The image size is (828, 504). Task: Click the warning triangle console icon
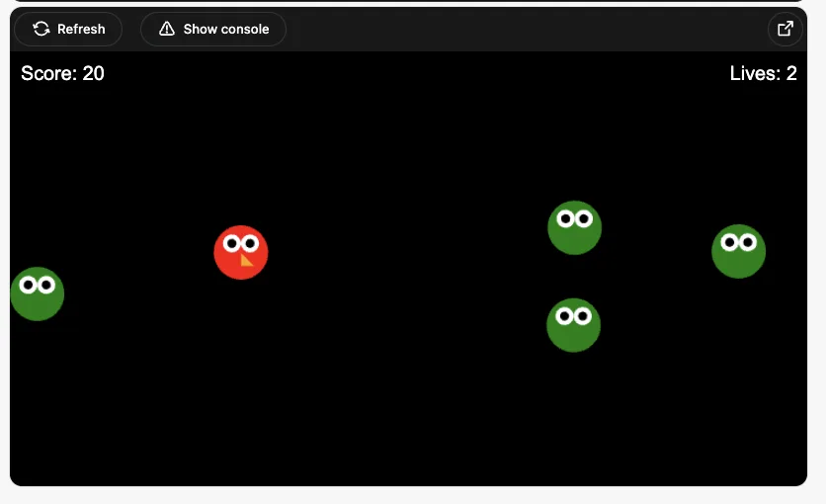tap(167, 29)
